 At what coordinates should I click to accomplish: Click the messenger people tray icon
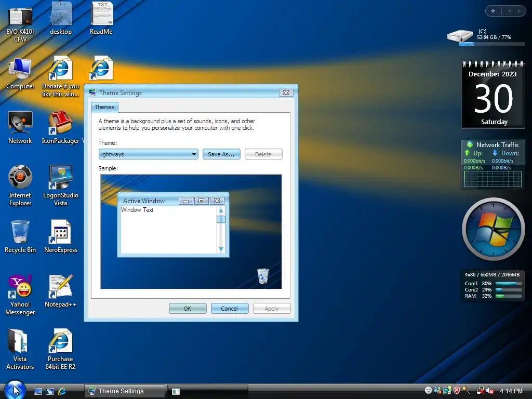[x=438, y=391]
